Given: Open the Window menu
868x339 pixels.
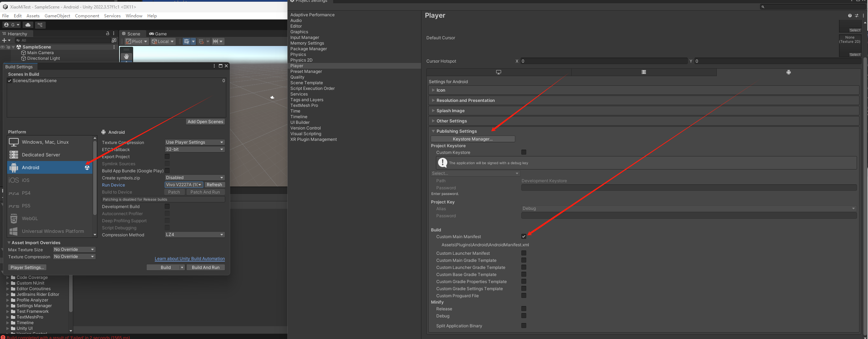Looking at the screenshot, I should [134, 16].
